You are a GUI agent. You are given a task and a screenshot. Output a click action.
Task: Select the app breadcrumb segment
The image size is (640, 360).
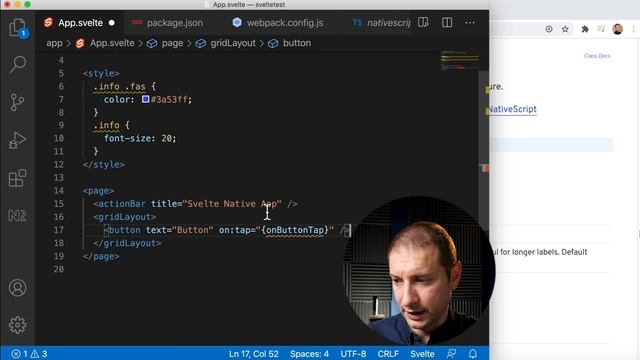pos(54,43)
